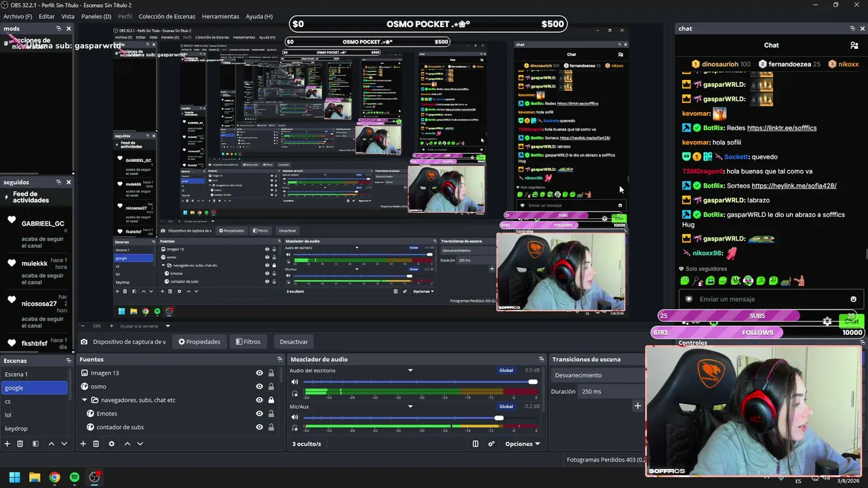Image resolution: width=868 pixels, height=488 pixels.
Task: Hide the navegadores, subs, chat etc group
Action: click(259, 400)
